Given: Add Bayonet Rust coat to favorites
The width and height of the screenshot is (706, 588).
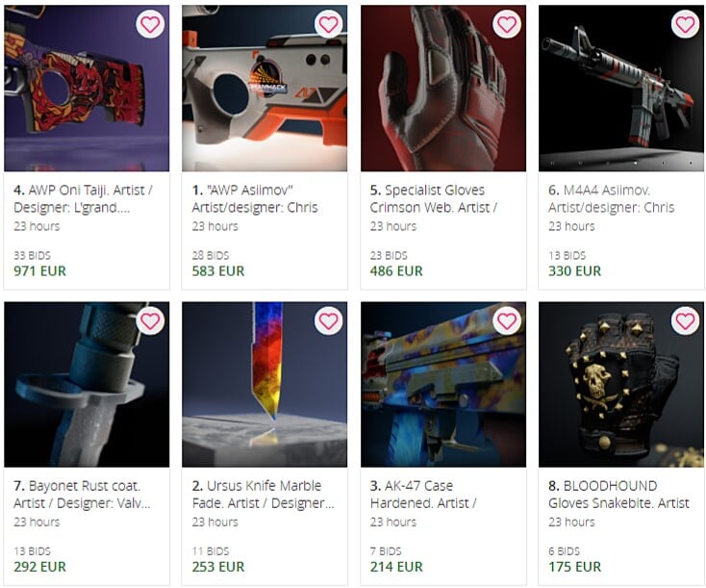Looking at the screenshot, I should point(150,320).
